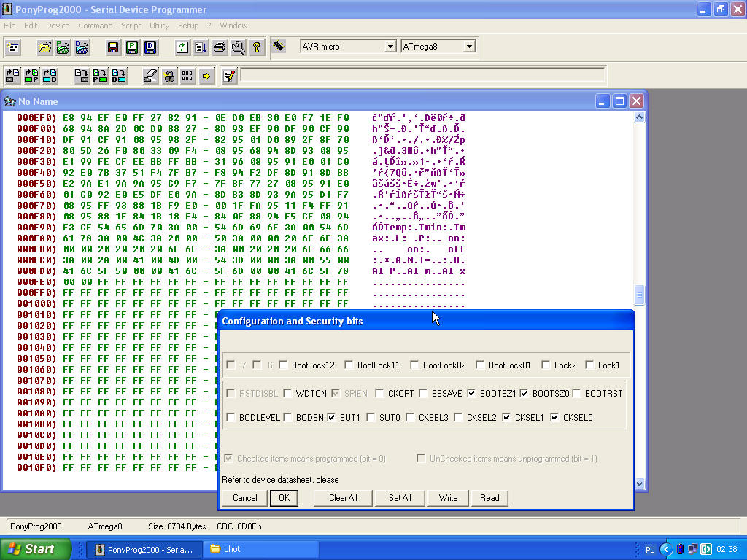Click the PL language indicator in tray

pos(649,550)
